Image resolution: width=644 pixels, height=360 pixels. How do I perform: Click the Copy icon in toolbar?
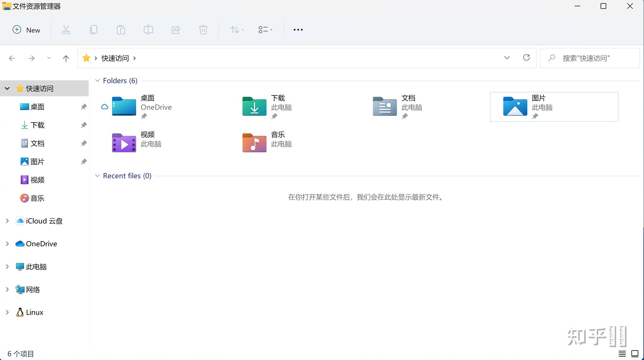pos(93,30)
